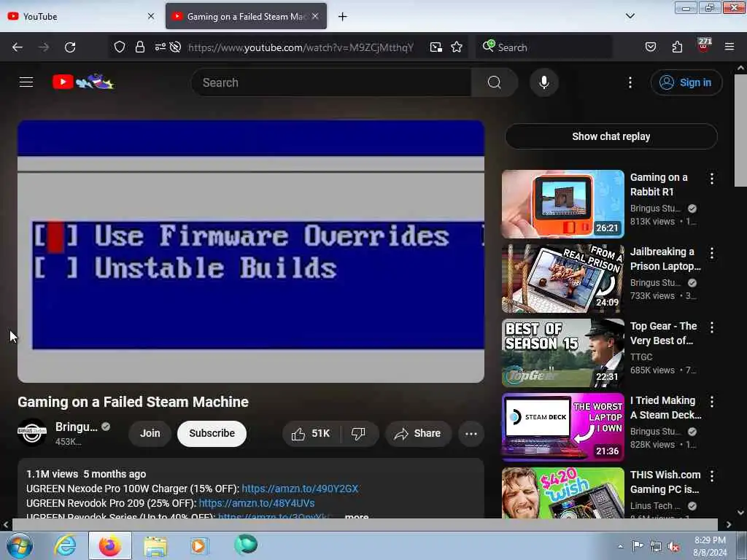Search with your voice microphone button

[x=544, y=82]
